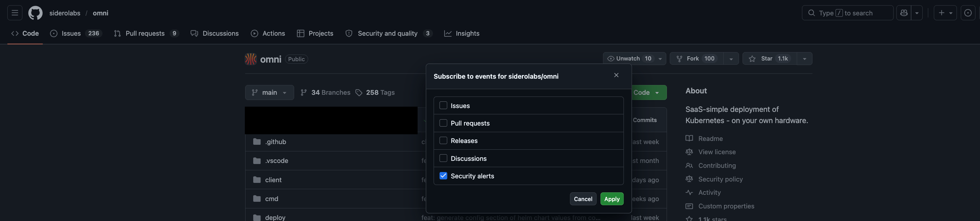
Task: Click the Readme book icon
Action: click(689, 138)
